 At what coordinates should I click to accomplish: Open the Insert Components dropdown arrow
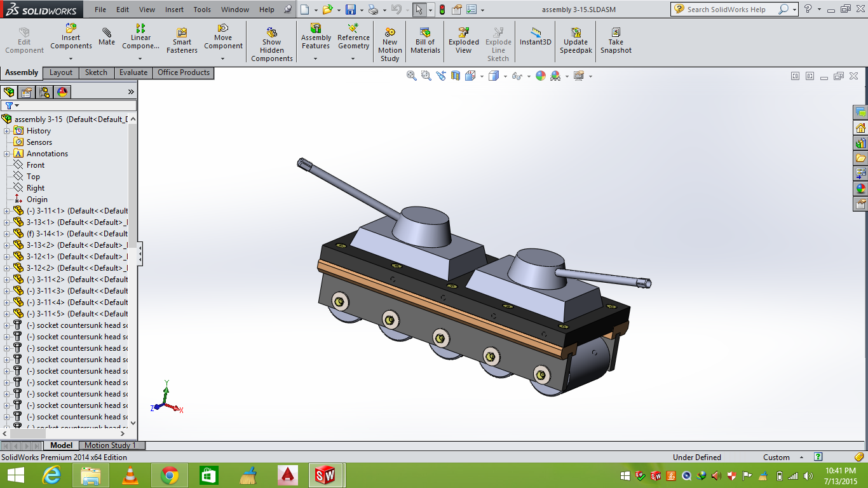pyautogui.click(x=71, y=58)
